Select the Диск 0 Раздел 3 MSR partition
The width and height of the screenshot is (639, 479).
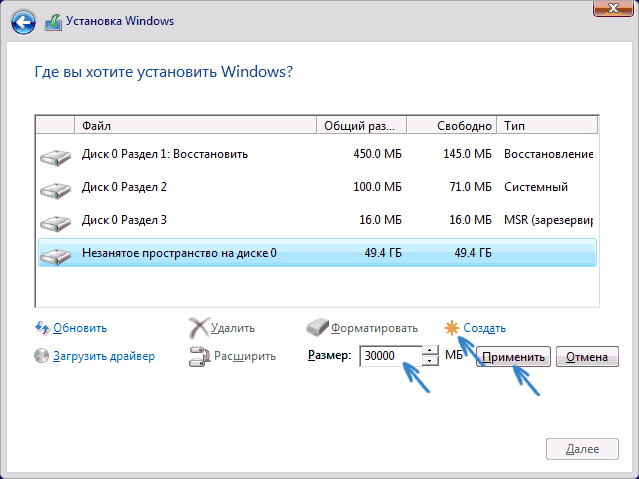pos(317,220)
